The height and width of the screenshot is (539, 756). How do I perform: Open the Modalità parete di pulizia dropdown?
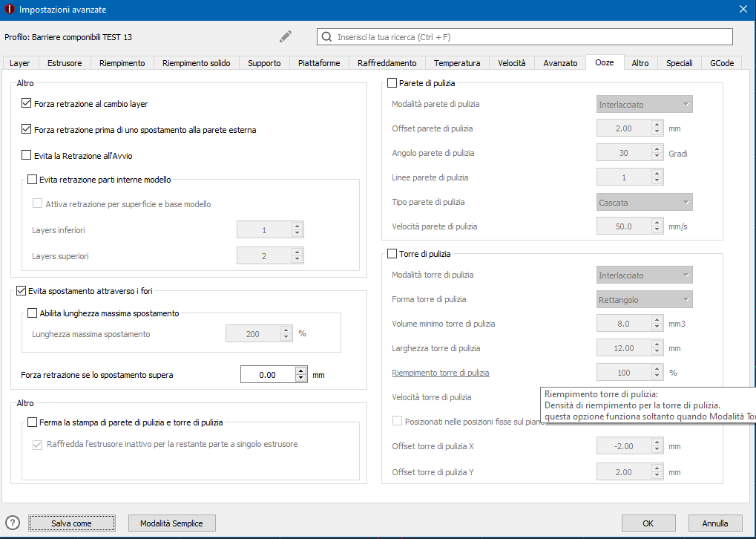[645, 105]
